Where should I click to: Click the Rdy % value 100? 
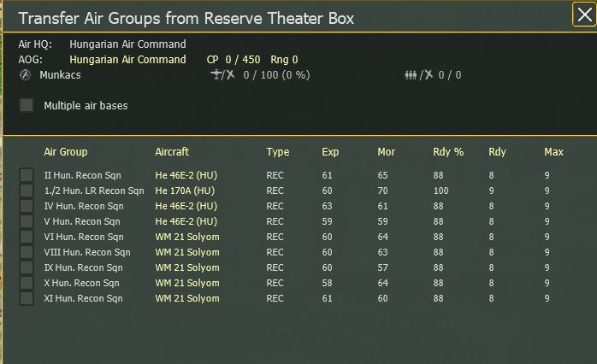click(x=440, y=191)
